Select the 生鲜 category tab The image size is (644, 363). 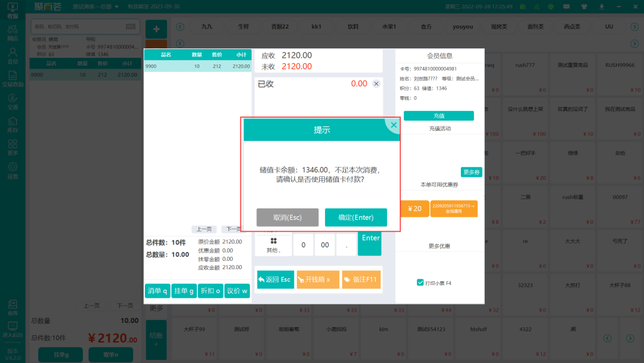[x=243, y=27]
